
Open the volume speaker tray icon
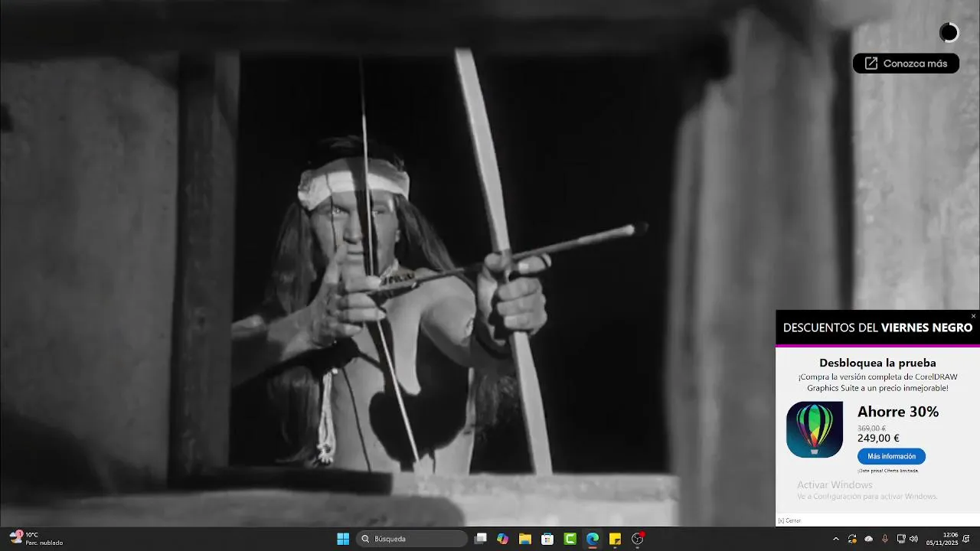tap(913, 539)
